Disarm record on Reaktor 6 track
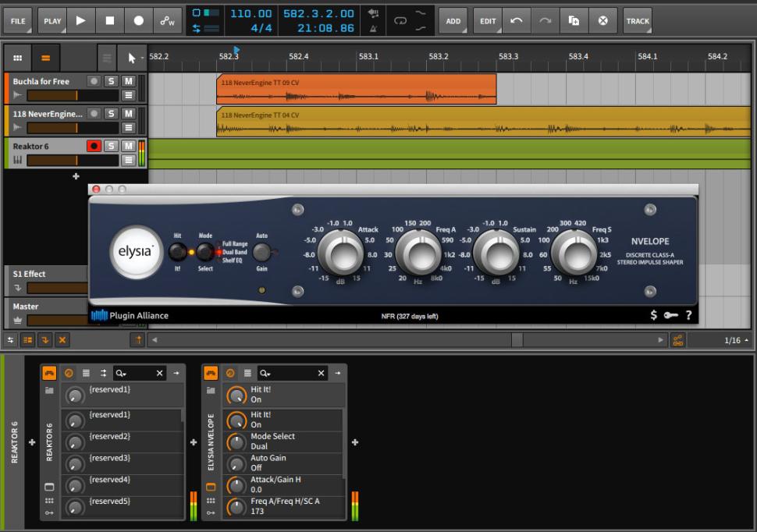Viewport: 757px width, 532px height. pos(94,146)
